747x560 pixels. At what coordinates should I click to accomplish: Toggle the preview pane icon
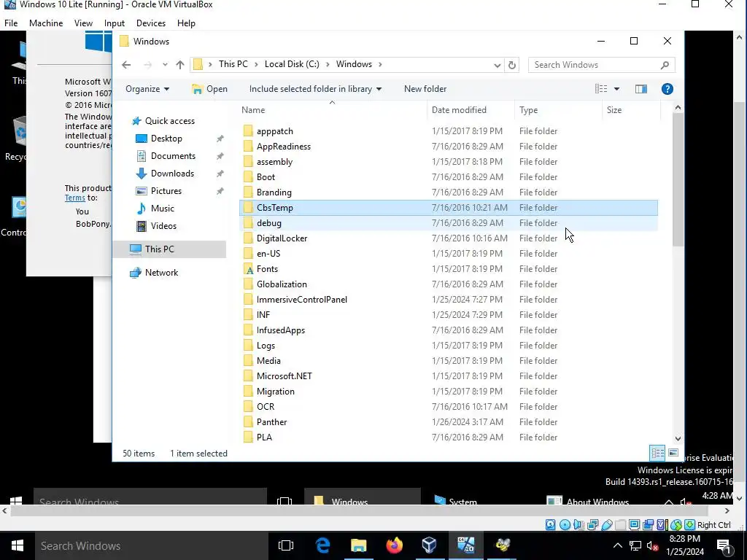point(641,89)
